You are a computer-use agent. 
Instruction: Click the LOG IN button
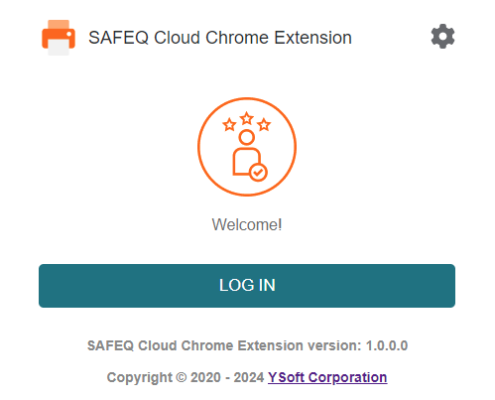(x=247, y=286)
